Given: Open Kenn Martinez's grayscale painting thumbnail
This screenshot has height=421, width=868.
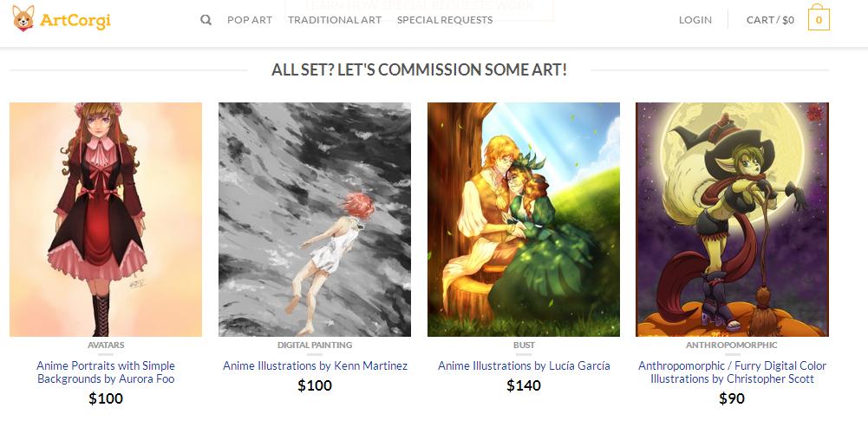Looking at the screenshot, I should (315, 220).
